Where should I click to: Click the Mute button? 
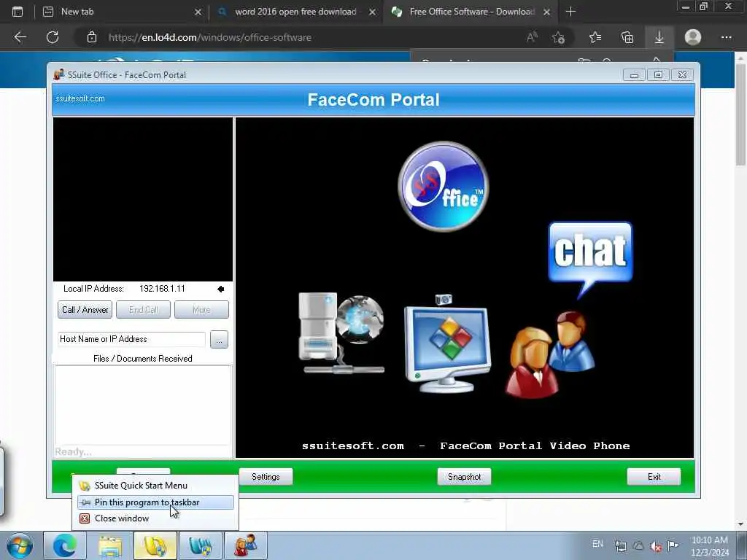click(201, 309)
